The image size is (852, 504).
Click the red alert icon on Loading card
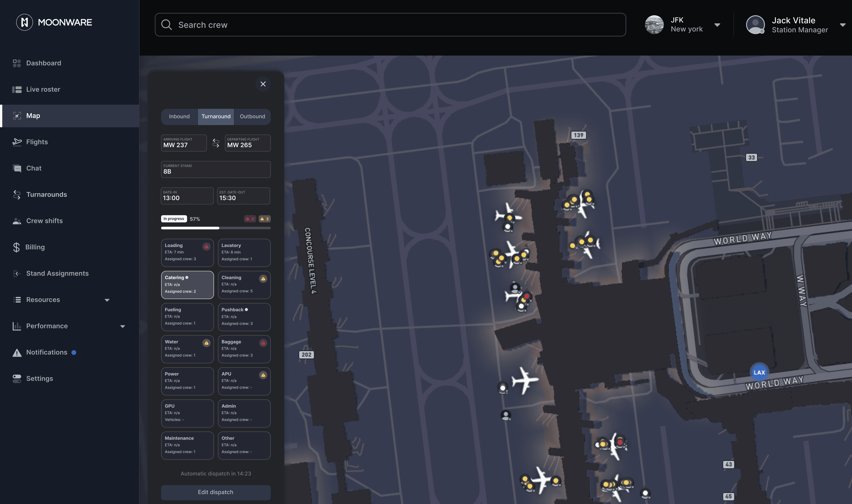click(206, 247)
